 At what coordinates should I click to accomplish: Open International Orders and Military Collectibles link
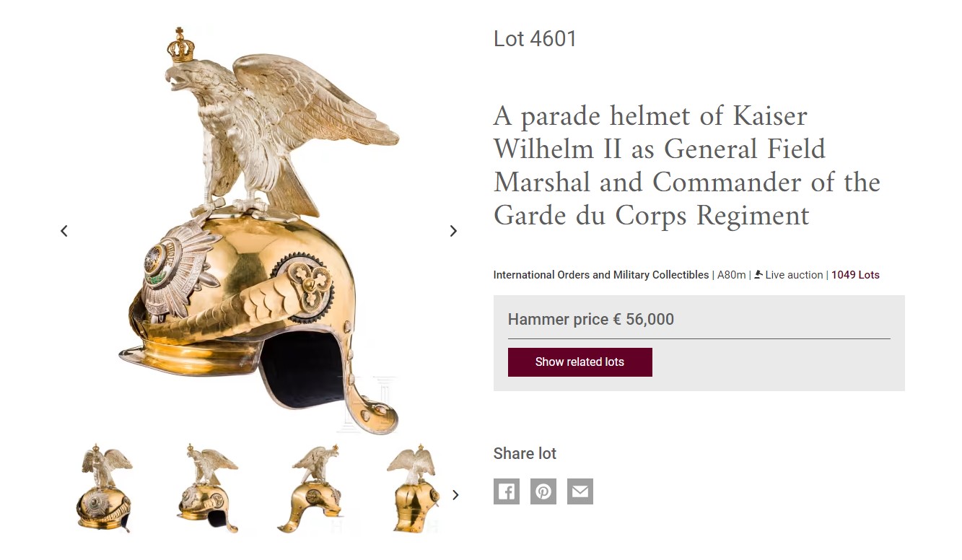point(601,275)
